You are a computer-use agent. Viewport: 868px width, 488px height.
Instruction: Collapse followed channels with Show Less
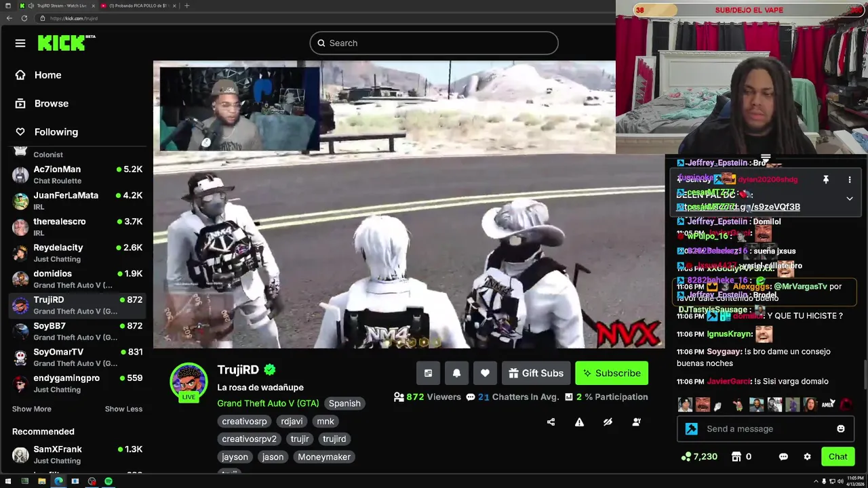click(123, 409)
